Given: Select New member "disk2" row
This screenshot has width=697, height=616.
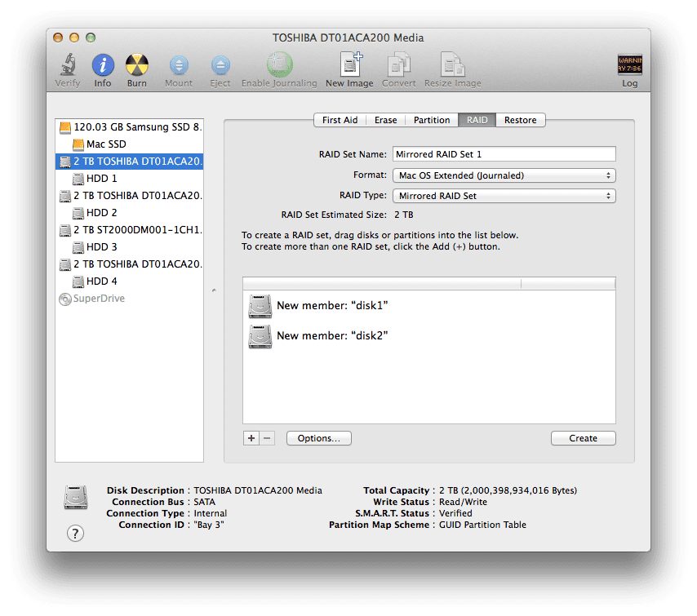Looking at the screenshot, I should pos(429,336).
